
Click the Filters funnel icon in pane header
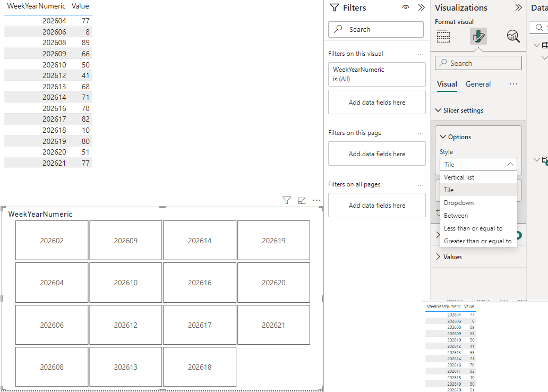(x=335, y=7)
